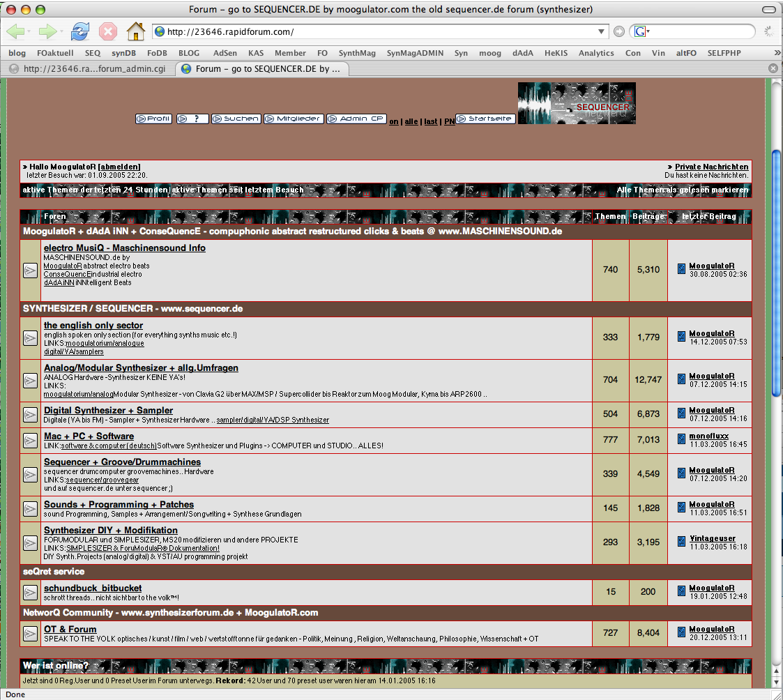Click the forum icon for electro MusiQ
The width and height of the screenshot is (783, 700).
tap(31, 271)
